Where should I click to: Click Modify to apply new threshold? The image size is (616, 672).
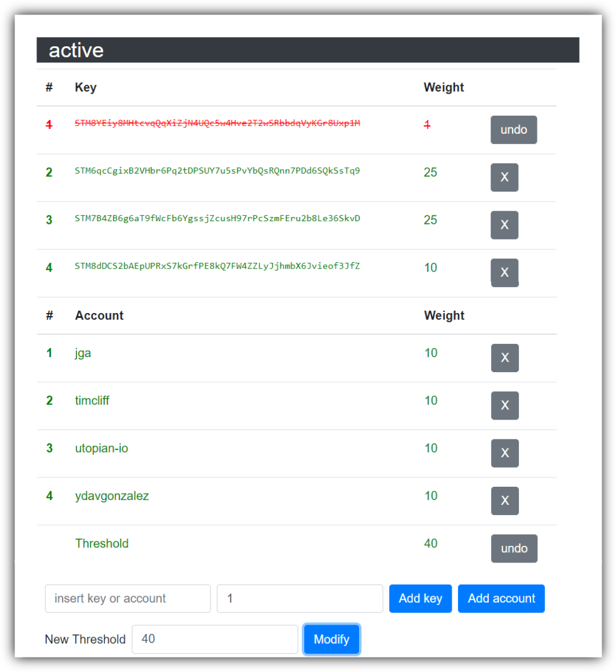[x=331, y=639]
